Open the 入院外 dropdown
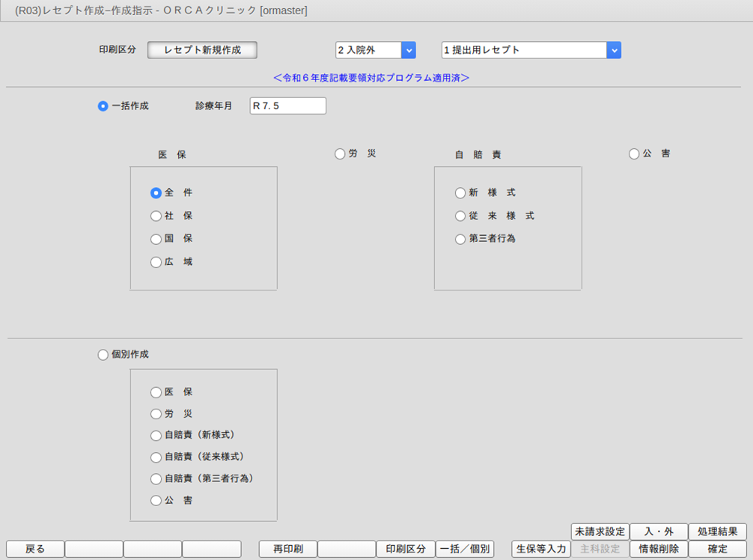The width and height of the screenshot is (753, 560). [x=408, y=50]
